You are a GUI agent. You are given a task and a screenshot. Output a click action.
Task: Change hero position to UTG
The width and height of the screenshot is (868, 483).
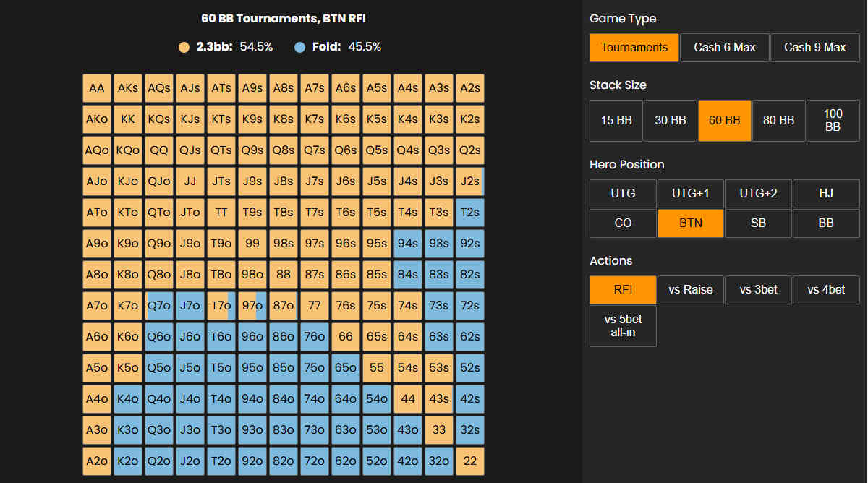pyautogui.click(x=623, y=193)
